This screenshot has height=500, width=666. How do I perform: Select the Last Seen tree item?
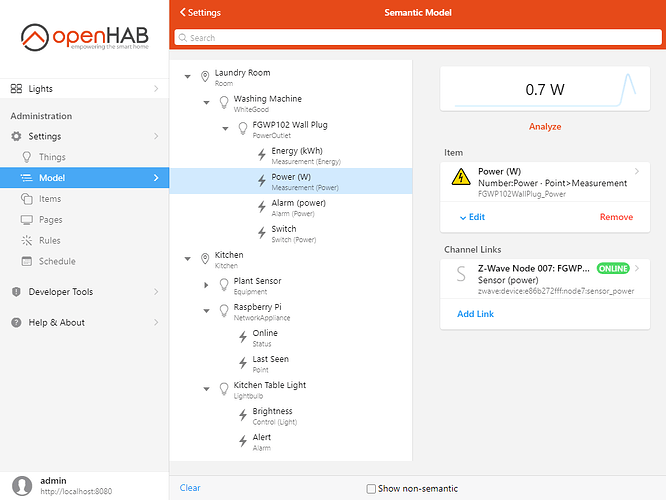(x=291, y=363)
